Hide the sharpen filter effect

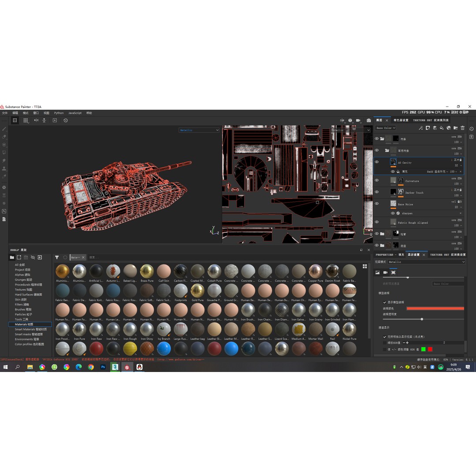pyautogui.click(x=393, y=213)
